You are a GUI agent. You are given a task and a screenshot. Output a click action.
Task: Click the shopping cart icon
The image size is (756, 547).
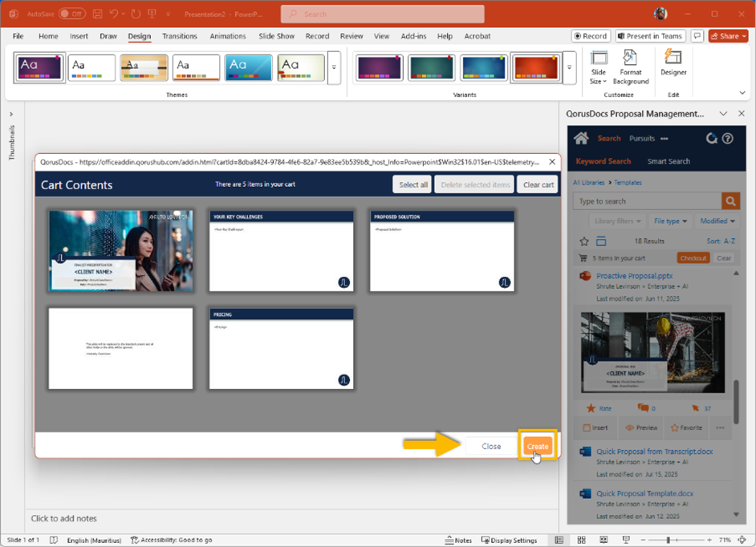point(583,257)
